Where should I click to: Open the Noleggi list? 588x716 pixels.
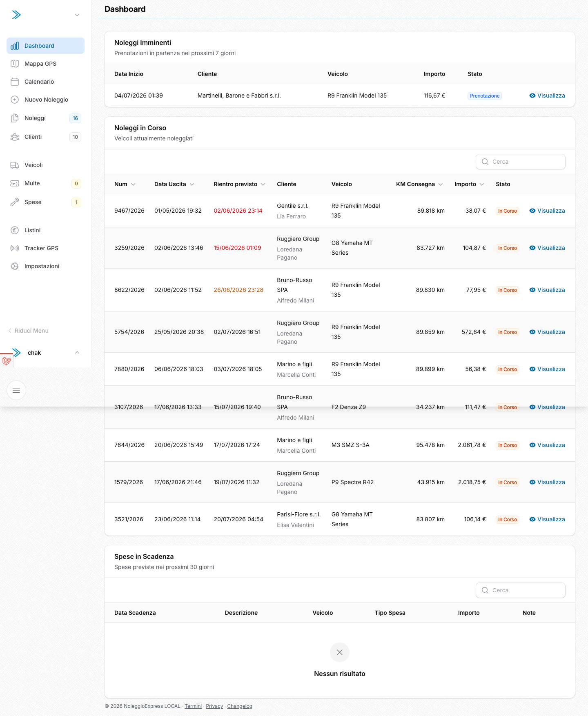pyautogui.click(x=45, y=118)
